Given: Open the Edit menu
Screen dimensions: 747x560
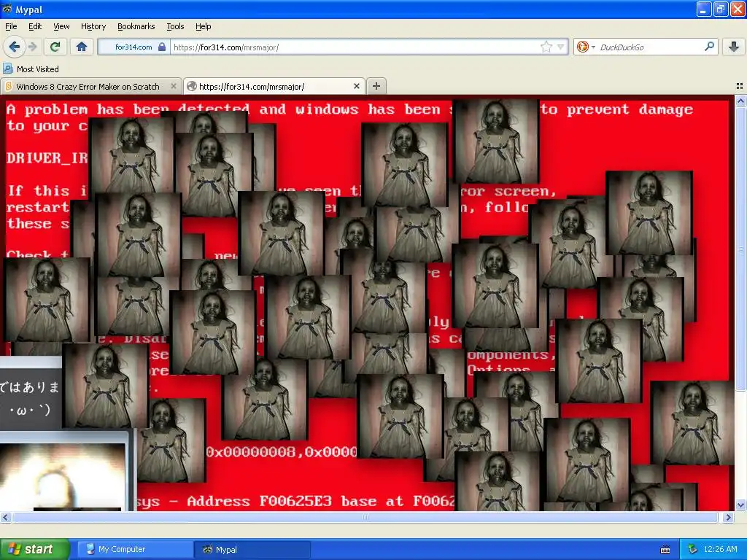Looking at the screenshot, I should pos(35,26).
